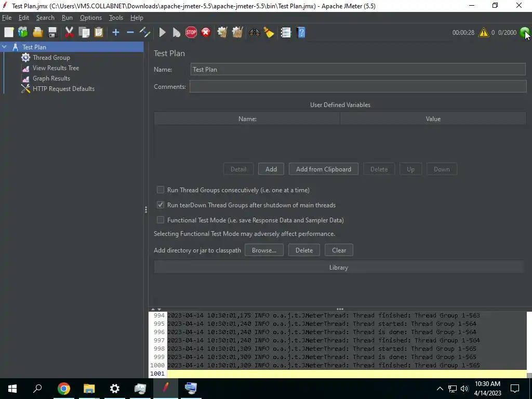Click the green status indicator icon
Image resolution: width=532 pixels, height=399 pixels.
tap(525, 33)
